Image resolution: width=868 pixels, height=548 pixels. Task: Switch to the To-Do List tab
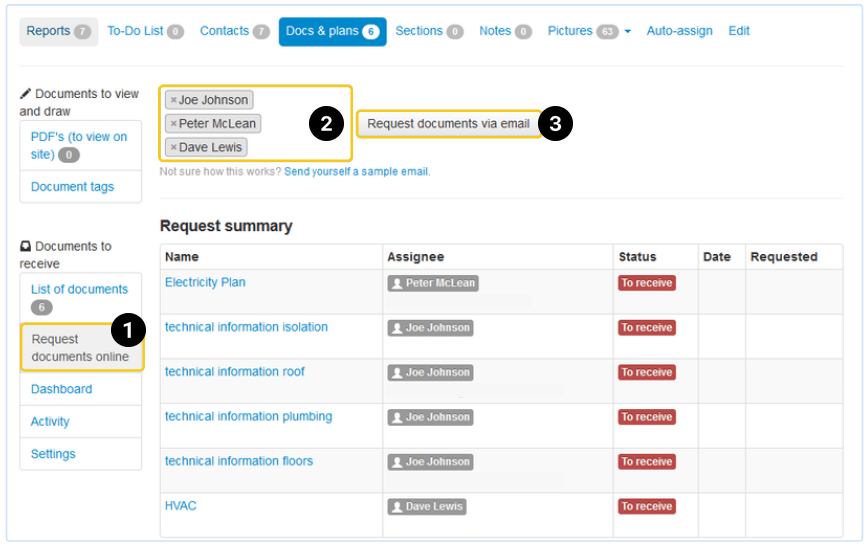click(145, 31)
